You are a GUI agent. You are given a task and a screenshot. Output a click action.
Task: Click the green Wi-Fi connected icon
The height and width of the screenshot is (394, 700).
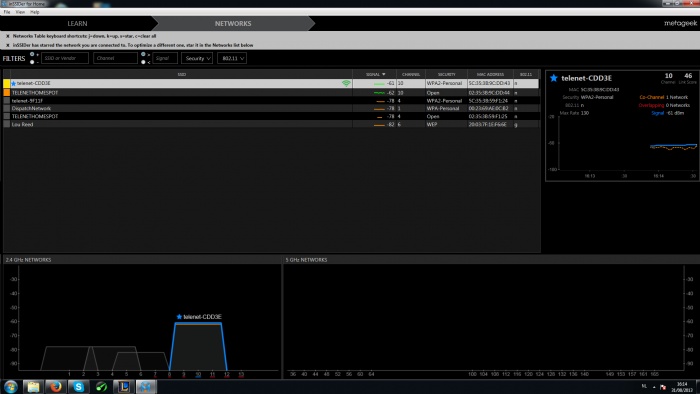tap(346, 83)
